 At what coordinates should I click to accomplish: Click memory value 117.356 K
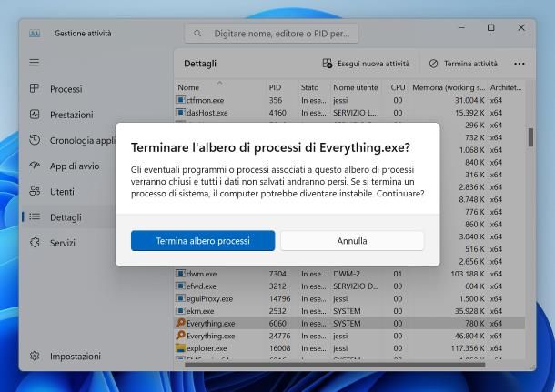click(x=468, y=348)
